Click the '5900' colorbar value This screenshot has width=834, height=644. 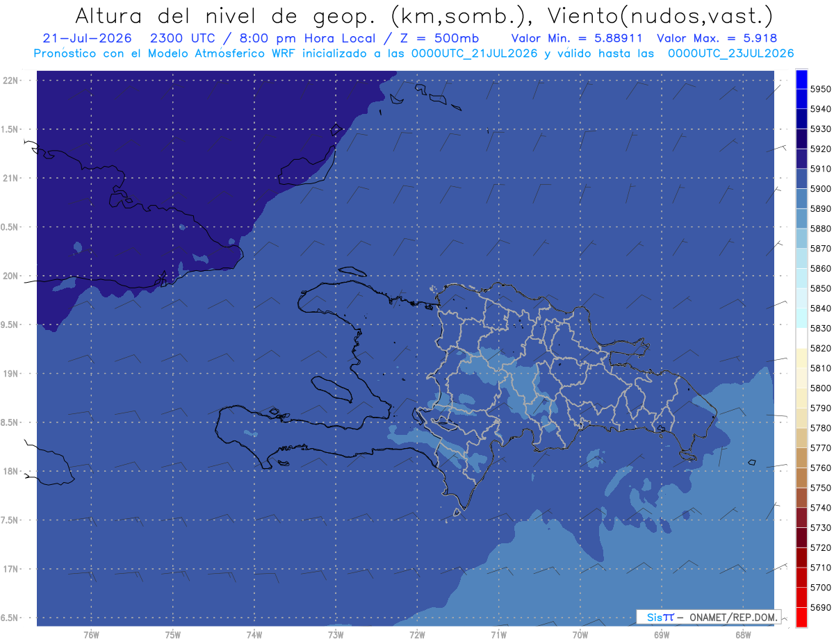[x=820, y=188]
